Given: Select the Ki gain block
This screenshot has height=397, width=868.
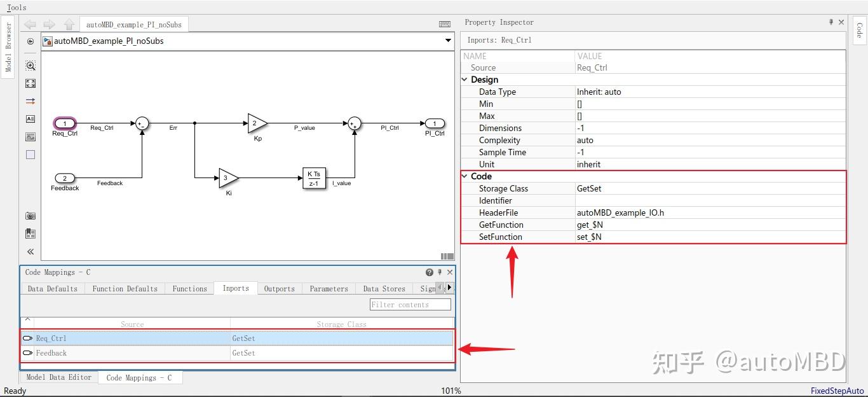Looking at the screenshot, I should click(x=229, y=178).
